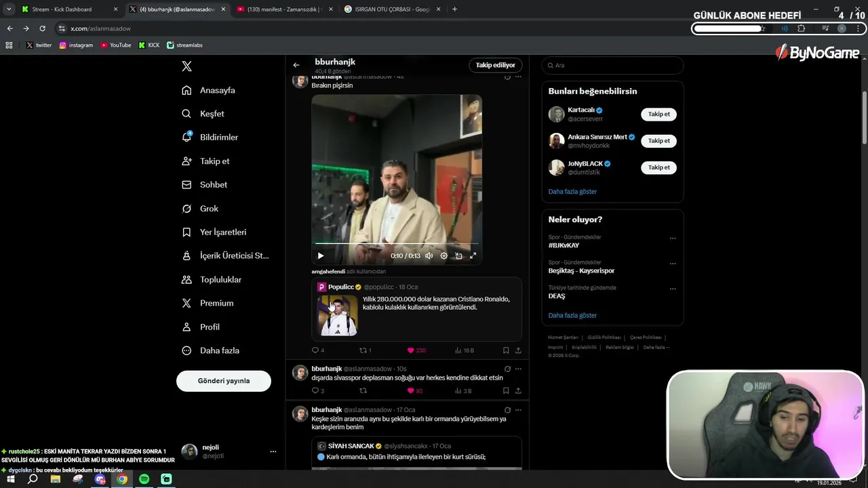Open Windows Start menu
The height and width of the screenshot is (488, 868).
coord(11,479)
